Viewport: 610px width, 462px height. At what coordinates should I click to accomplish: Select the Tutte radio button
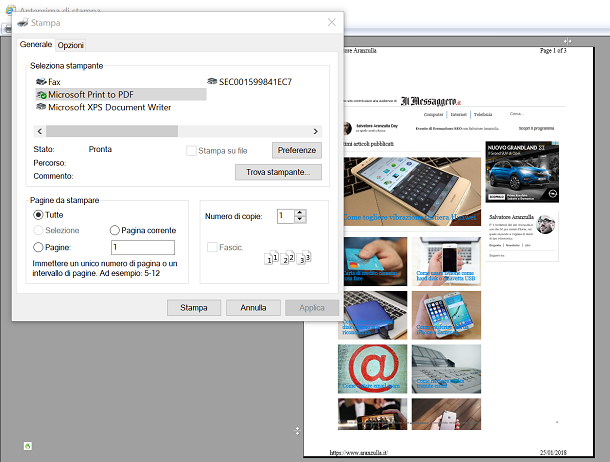[x=39, y=214]
